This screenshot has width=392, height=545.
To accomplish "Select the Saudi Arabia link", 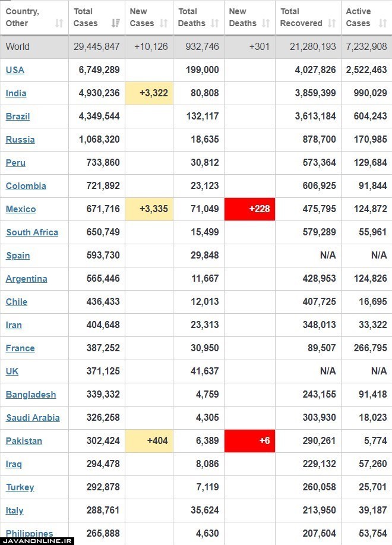I will tap(33, 417).
